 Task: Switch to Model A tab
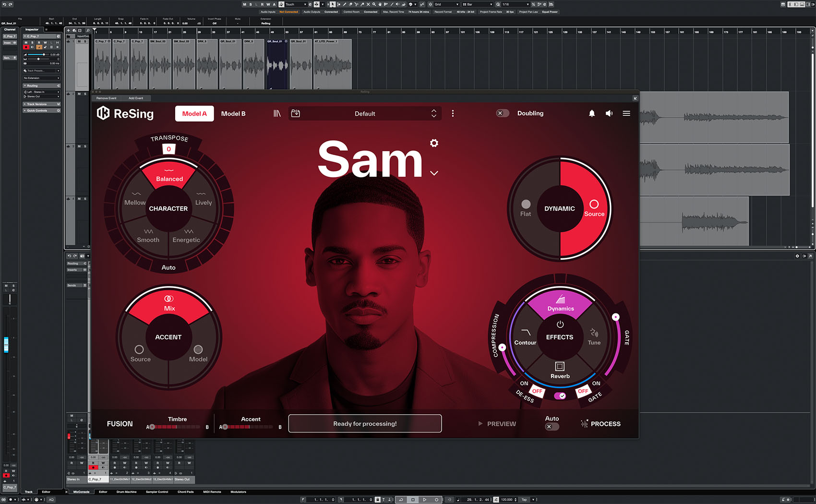[x=194, y=114]
